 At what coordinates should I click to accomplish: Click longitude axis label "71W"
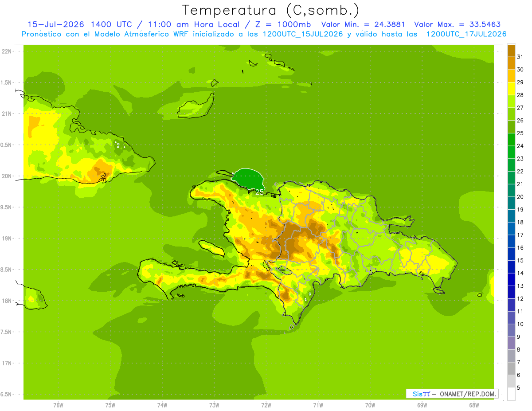click(x=318, y=405)
